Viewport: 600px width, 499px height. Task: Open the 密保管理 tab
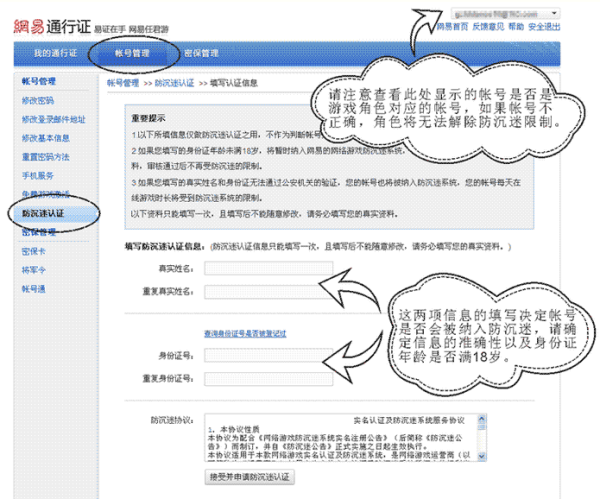pyautogui.click(x=201, y=53)
